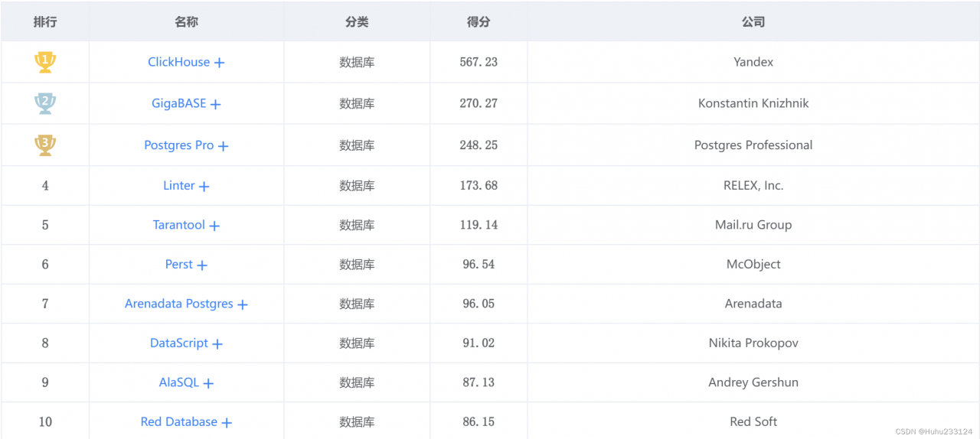This screenshot has width=980, height=439.
Task: Click the Mail.ru Group company cell
Action: (753, 225)
